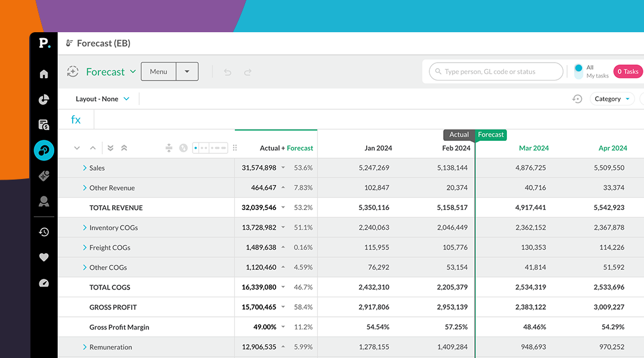
Task: Expand the Sales row
Action: 85,168
